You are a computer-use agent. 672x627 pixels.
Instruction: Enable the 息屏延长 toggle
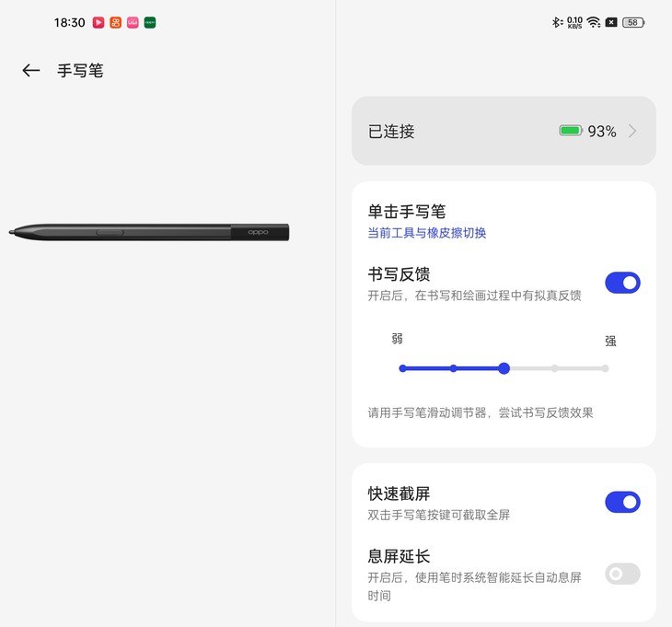(x=622, y=574)
